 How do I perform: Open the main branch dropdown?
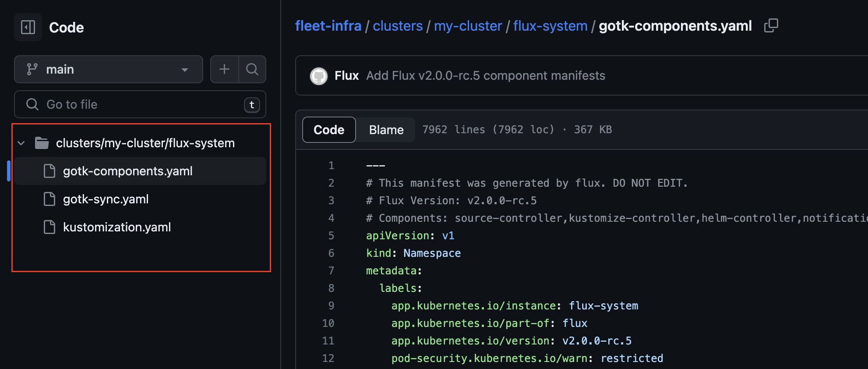coord(109,69)
